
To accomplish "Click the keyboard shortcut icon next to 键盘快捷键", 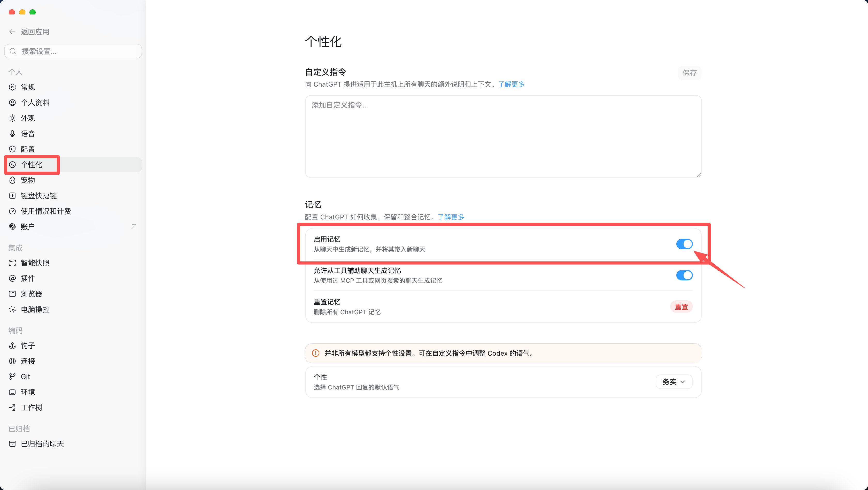I will click(x=12, y=195).
